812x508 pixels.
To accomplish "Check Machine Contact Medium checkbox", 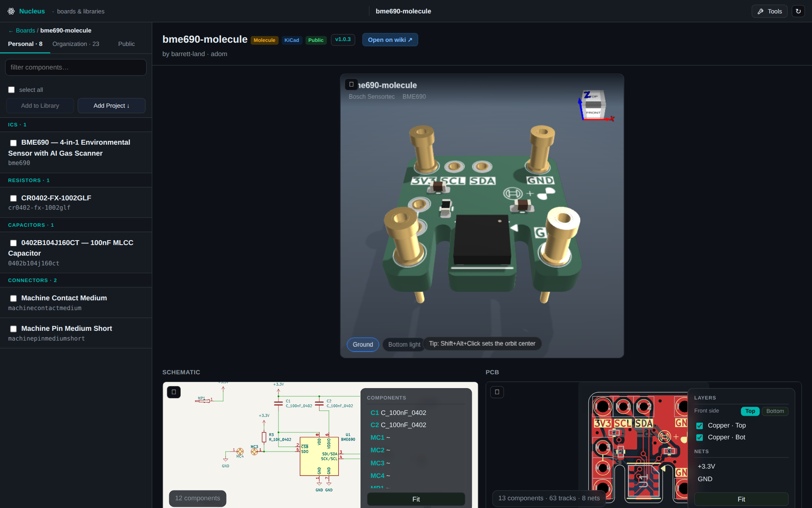I will tap(13, 298).
